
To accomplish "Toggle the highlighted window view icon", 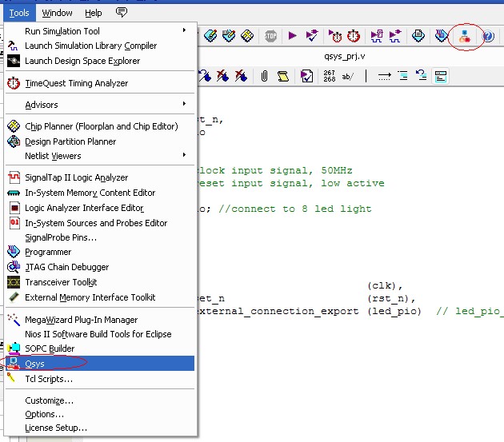I will (x=440, y=77).
